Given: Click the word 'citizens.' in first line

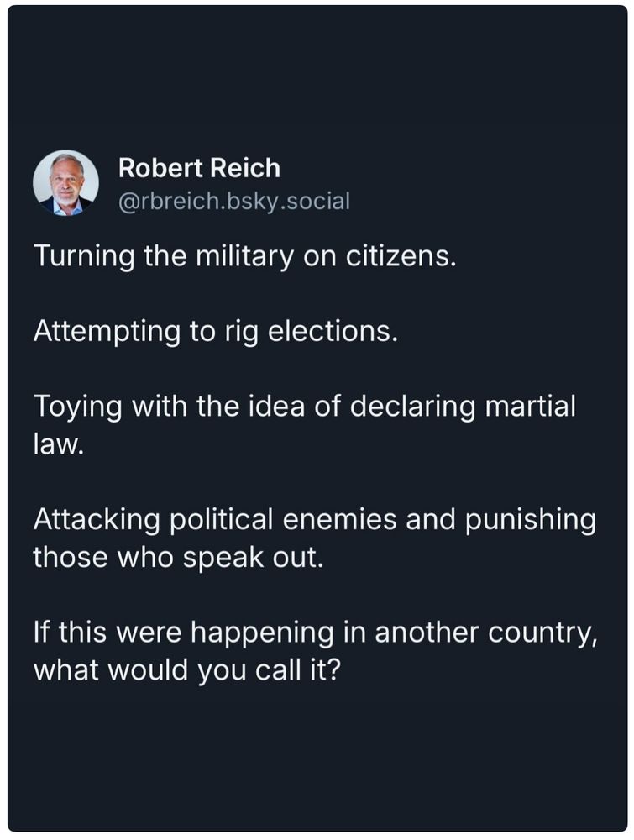Looking at the screenshot, I should [401, 256].
